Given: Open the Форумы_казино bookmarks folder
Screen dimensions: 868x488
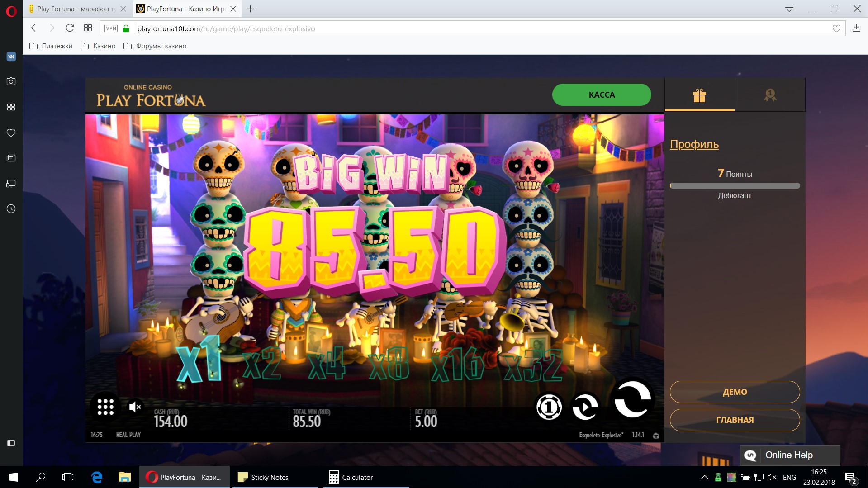Looking at the screenshot, I should click(155, 46).
